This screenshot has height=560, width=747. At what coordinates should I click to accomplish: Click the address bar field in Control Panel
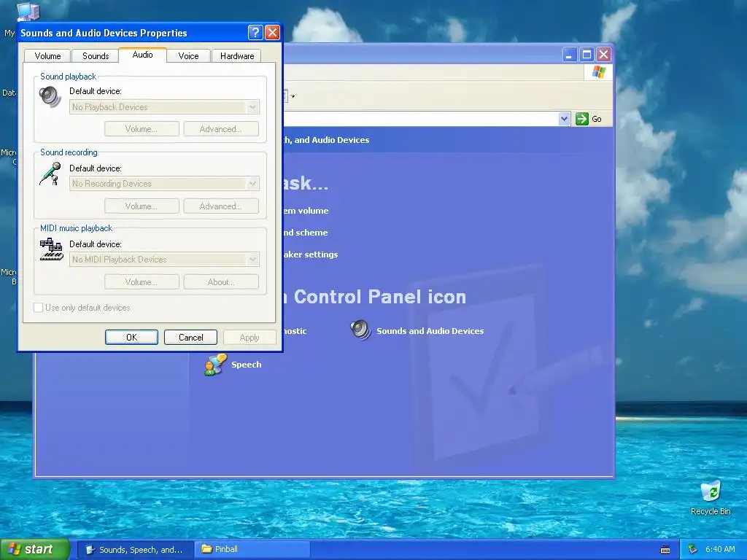421,119
